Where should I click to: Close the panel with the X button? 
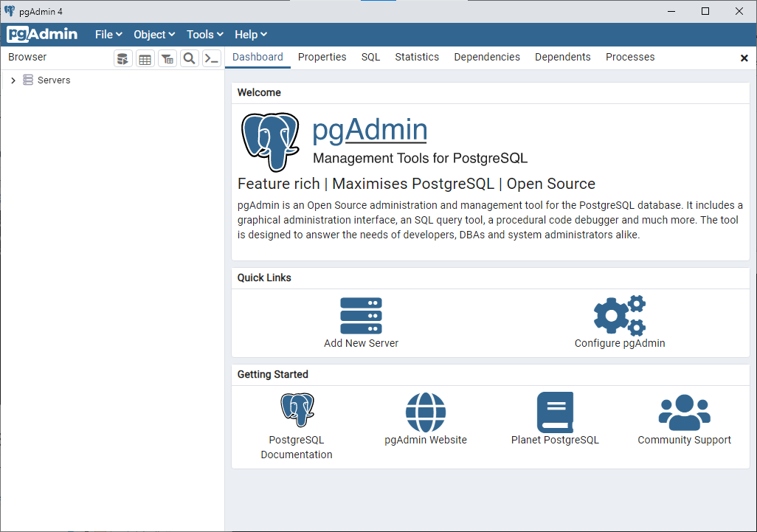[x=744, y=58]
